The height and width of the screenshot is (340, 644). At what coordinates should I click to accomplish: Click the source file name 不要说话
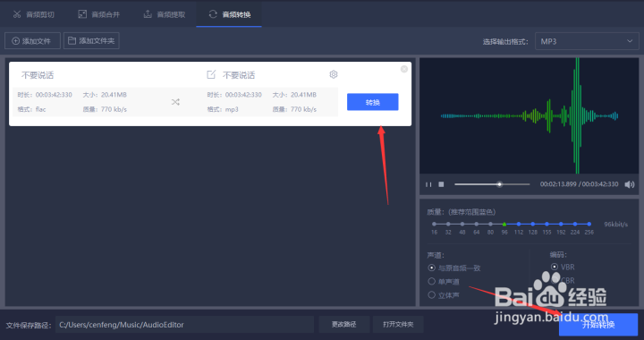tap(38, 75)
